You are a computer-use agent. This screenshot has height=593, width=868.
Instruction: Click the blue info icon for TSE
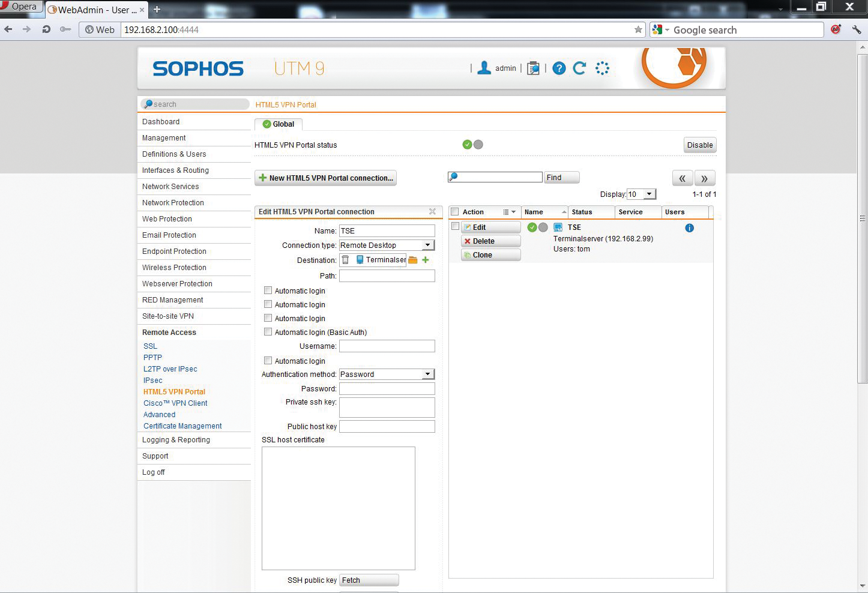(x=689, y=227)
